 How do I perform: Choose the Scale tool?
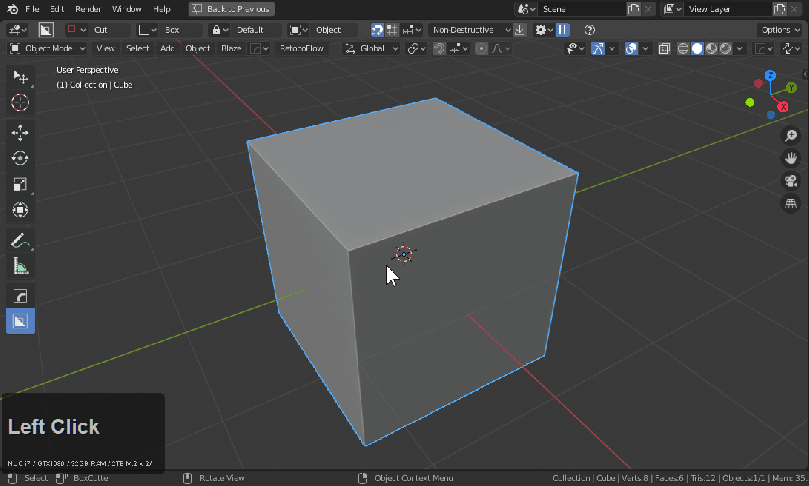click(x=20, y=184)
